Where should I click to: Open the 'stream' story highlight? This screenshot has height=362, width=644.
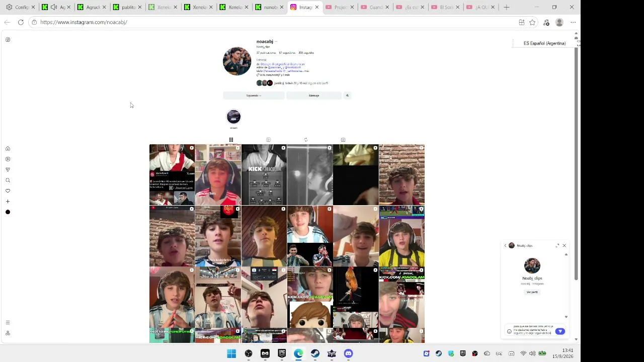tap(233, 117)
